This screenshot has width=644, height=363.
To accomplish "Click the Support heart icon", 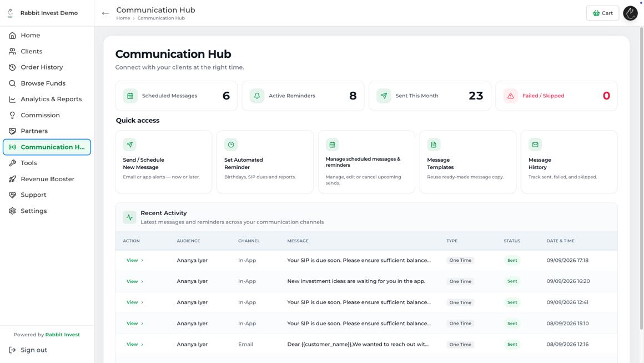I will coord(12,195).
